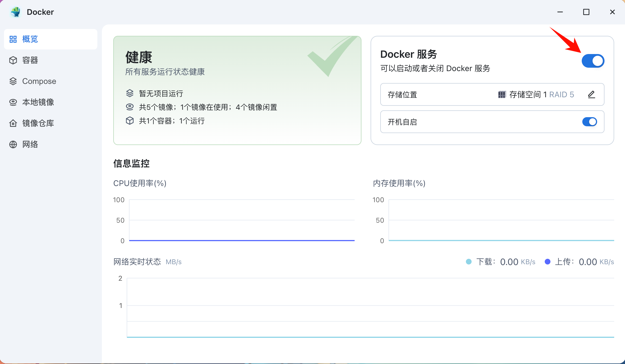Close the Docker window
Viewport: 625px width, 364px height.
(x=612, y=12)
